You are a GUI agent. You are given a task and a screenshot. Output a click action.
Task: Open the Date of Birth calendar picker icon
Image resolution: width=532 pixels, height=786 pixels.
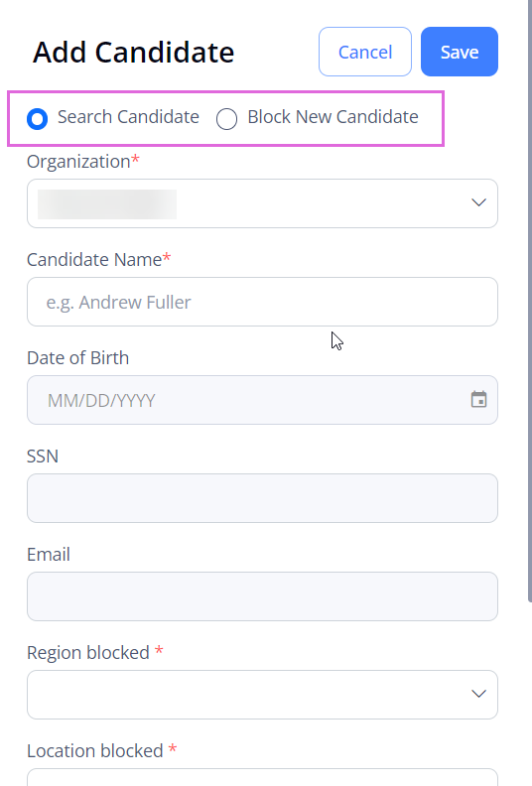tap(478, 400)
